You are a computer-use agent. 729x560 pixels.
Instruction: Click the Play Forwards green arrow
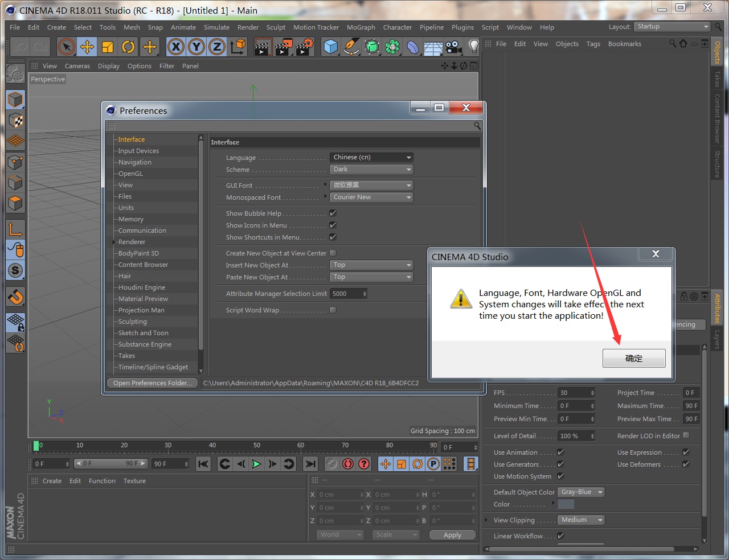point(257,464)
